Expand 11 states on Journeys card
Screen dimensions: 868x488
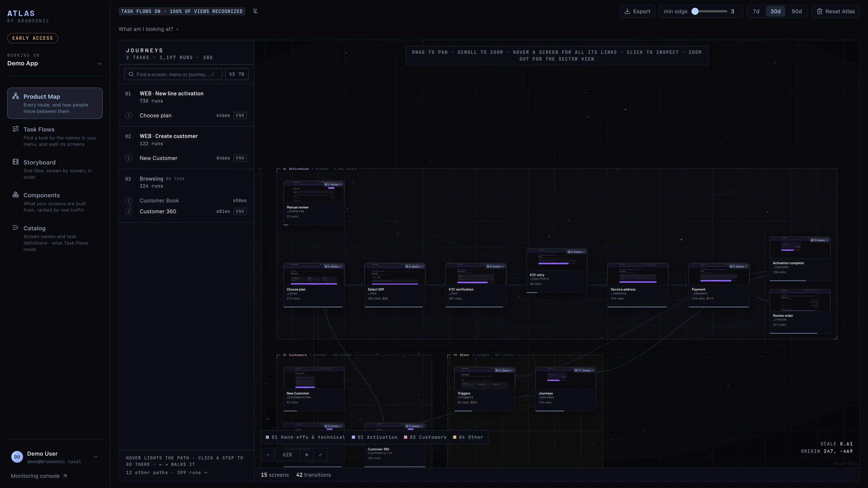pos(584,371)
